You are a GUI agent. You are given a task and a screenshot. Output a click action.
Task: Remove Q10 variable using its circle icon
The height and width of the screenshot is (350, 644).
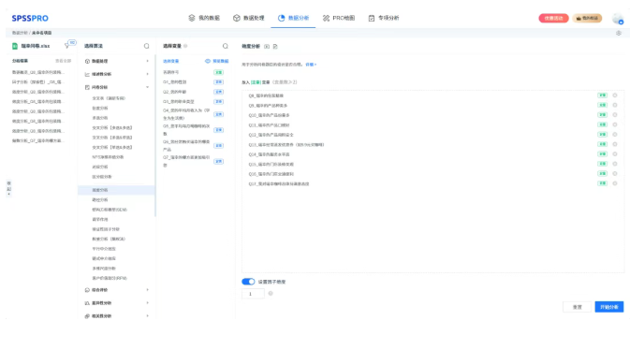(615, 115)
